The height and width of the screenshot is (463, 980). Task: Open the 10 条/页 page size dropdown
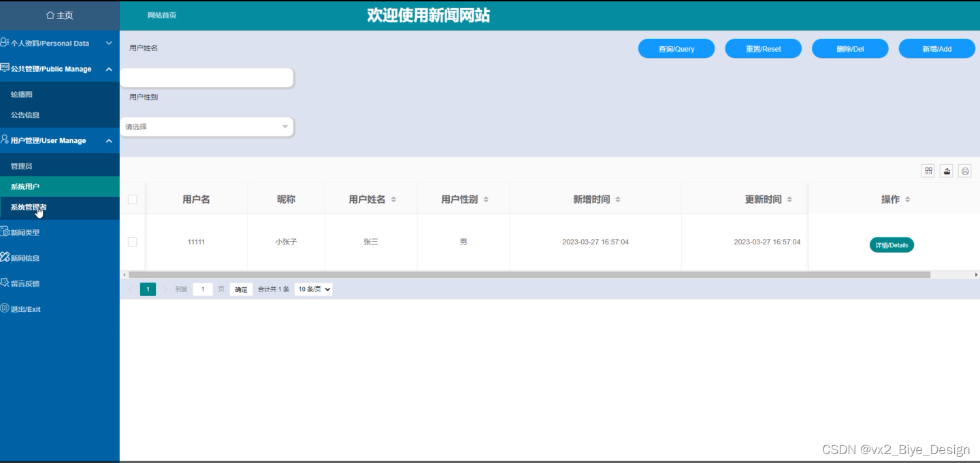click(314, 289)
